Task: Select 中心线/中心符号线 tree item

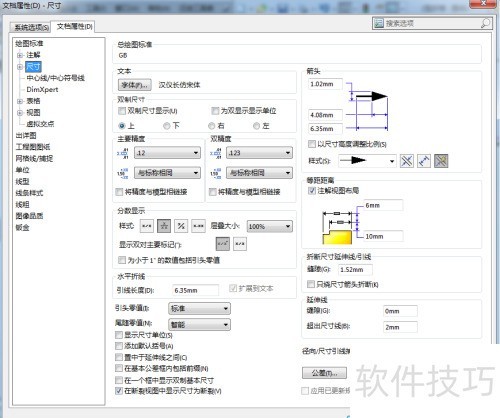Action: click(55, 78)
